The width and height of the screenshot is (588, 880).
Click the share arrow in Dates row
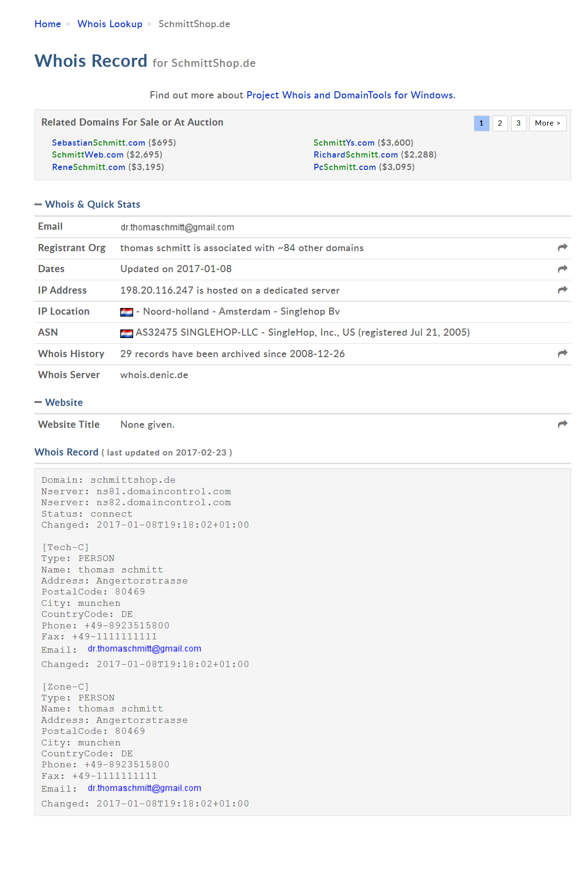click(x=562, y=269)
